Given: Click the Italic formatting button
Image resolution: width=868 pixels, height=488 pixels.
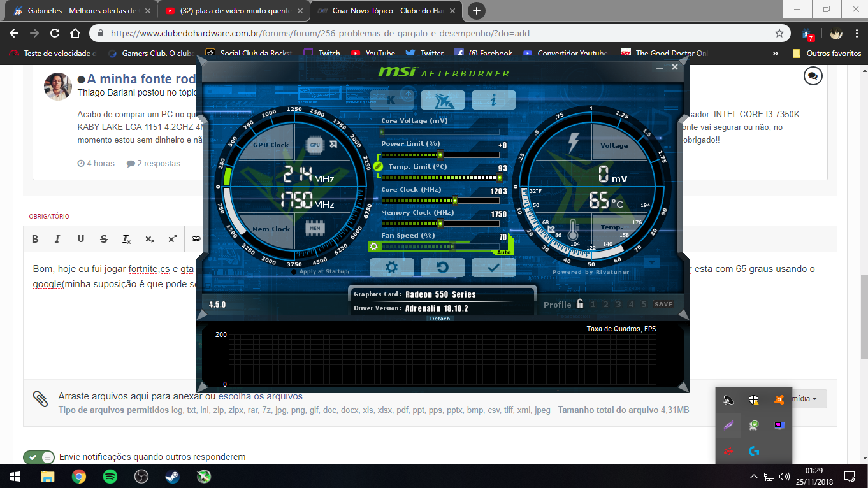Looking at the screenshot, I should tap(57, 239).
